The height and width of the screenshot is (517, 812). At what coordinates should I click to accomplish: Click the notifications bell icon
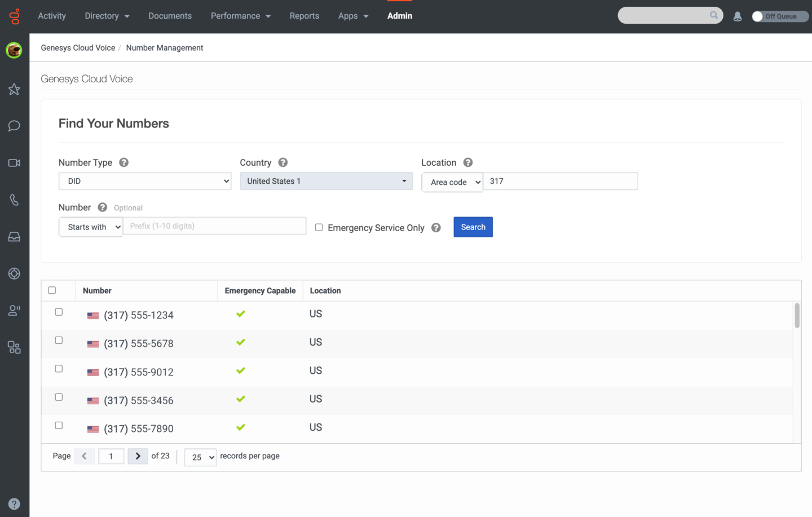click(737, 16)
